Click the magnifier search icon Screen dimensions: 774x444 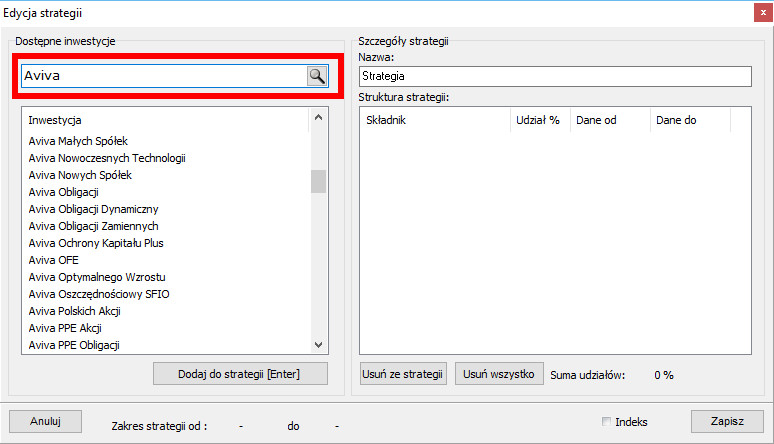click(317, 76)
